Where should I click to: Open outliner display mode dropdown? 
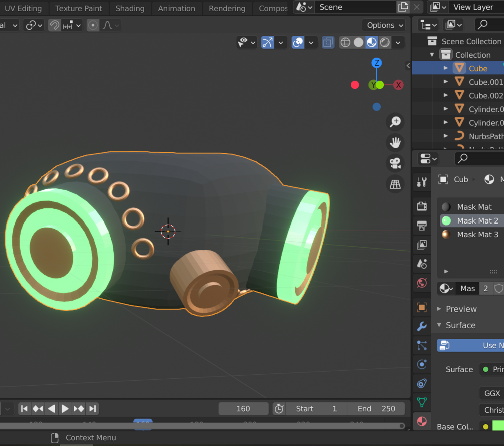click(429, 25)
